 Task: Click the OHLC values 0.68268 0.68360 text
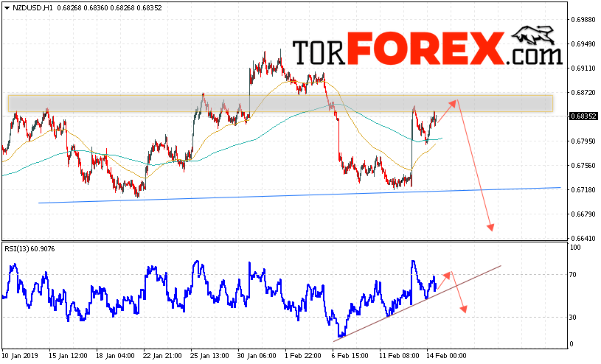pyautogui.click(x=83, y=7)
